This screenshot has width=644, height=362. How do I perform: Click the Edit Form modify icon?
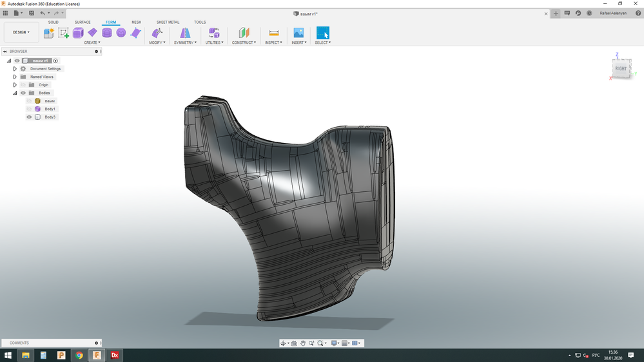[x=157, y=33]
